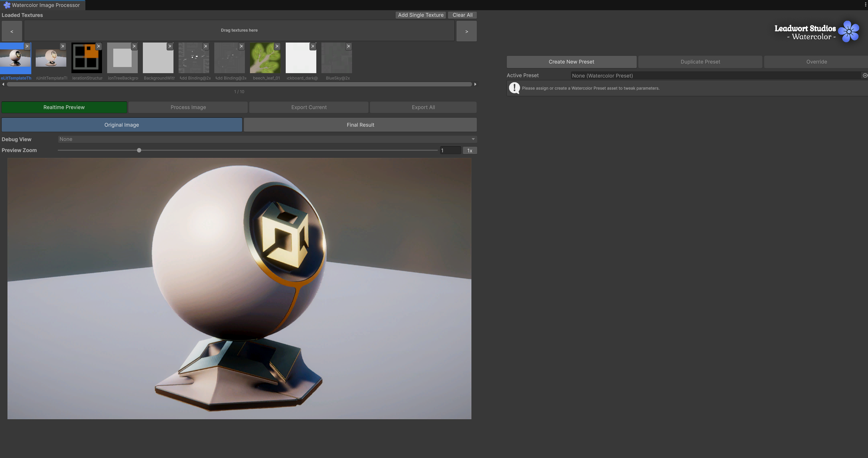Go to next texture with > button
Screen dimensions: 868x458
[x=466, y=31]
